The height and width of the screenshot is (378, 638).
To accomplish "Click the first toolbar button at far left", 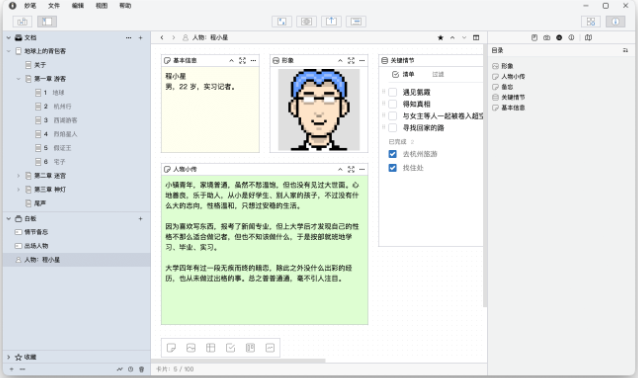I will tap(22, 22).
